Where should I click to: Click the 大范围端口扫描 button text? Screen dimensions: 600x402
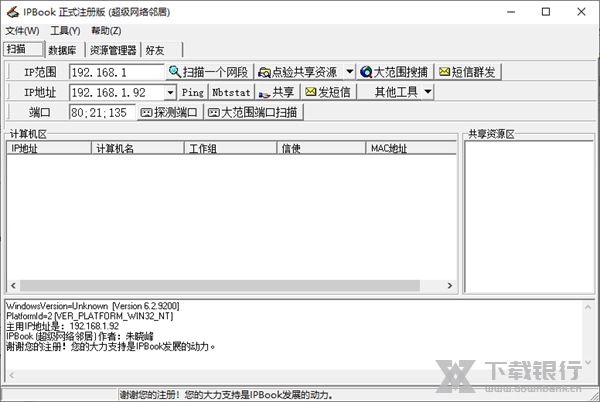259,112
